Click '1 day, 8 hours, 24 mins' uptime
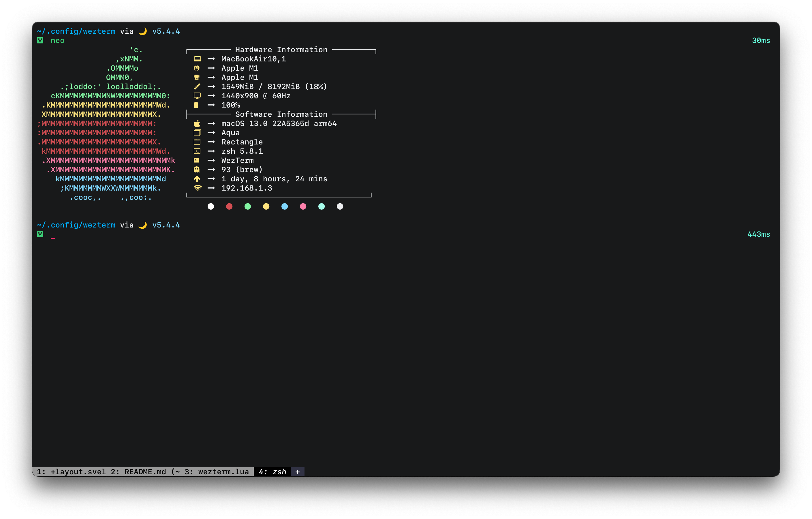This screenshot has height=519, width=812. pos(274,179)
